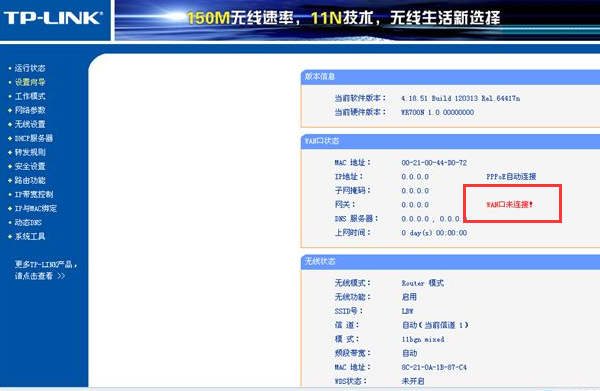Click the 无线模式 value Router 模式

coord(422,283)
